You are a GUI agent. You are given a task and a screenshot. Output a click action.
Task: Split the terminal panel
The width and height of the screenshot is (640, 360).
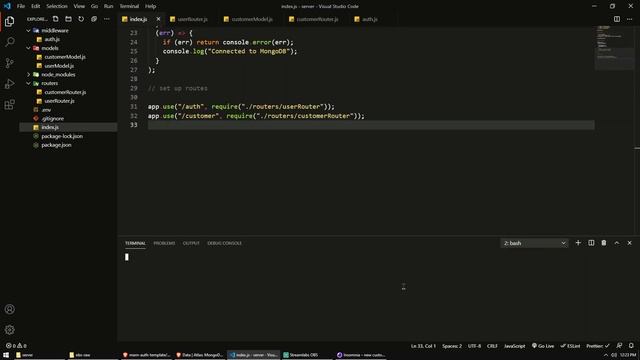[591, 243]
